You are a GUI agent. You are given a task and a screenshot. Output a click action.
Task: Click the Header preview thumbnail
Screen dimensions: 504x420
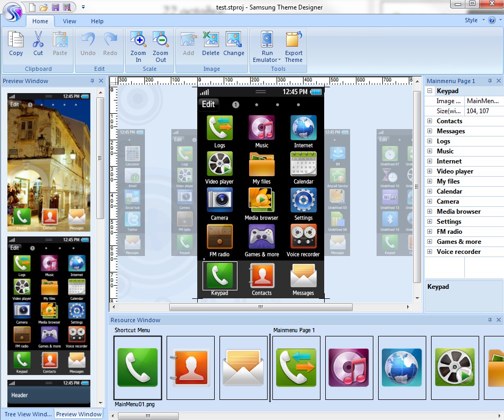coord(49,394)
